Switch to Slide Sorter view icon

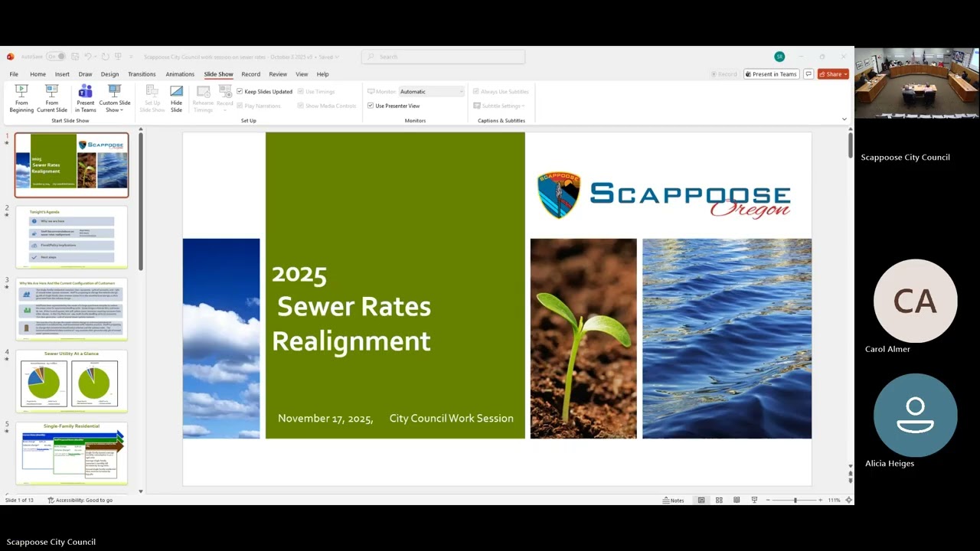719,500
